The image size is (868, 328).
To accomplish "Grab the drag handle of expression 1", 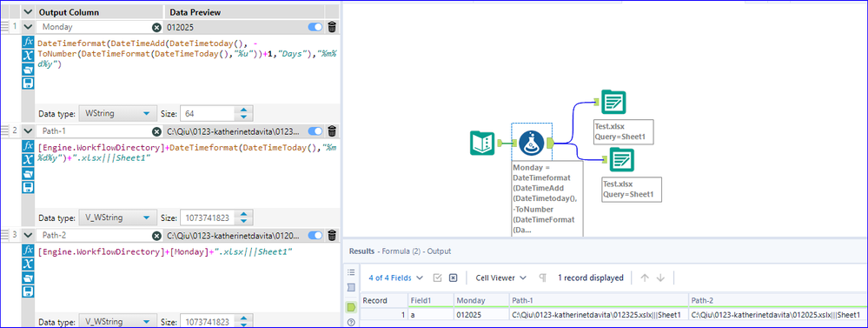I will click(x=4, y=27).
